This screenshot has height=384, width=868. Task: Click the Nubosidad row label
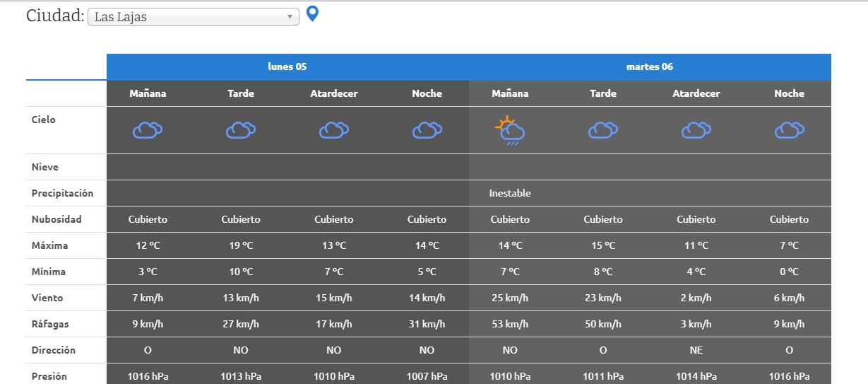tap(57, 219)
